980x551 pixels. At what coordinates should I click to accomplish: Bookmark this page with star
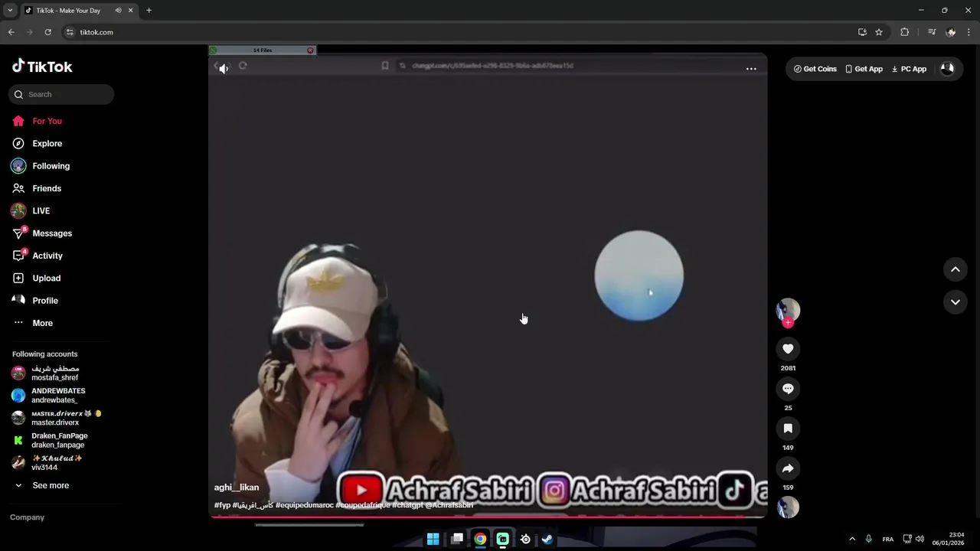[x=879, y=32]
